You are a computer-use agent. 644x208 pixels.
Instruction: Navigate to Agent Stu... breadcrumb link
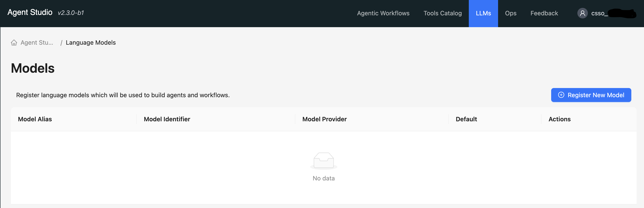(37, 43)
